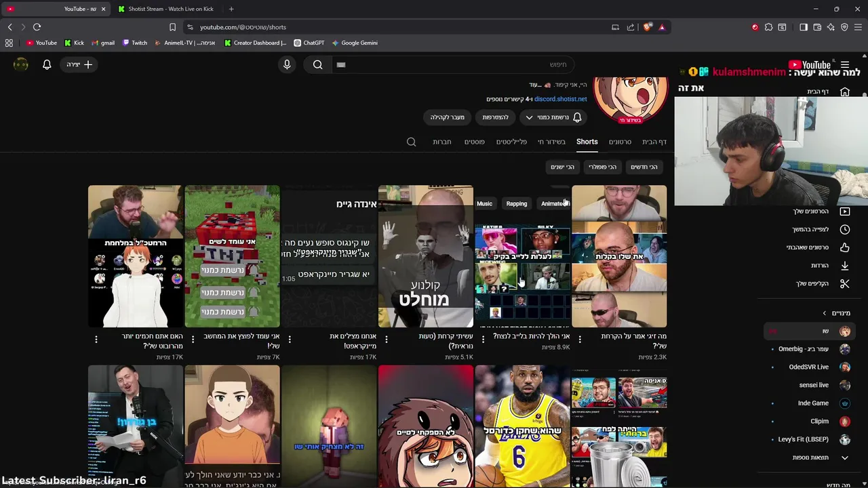The height and width of the screenshot is (488, 868).
Task: Open the Brave Rewards triangle icon
Action: [x=662, y=27]
